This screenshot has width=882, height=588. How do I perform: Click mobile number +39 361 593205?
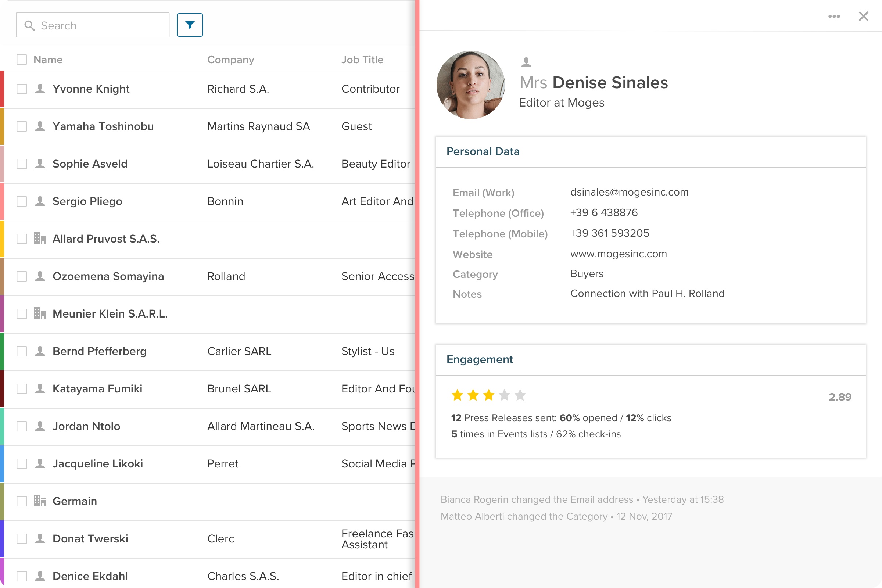(x=609, y=233)
